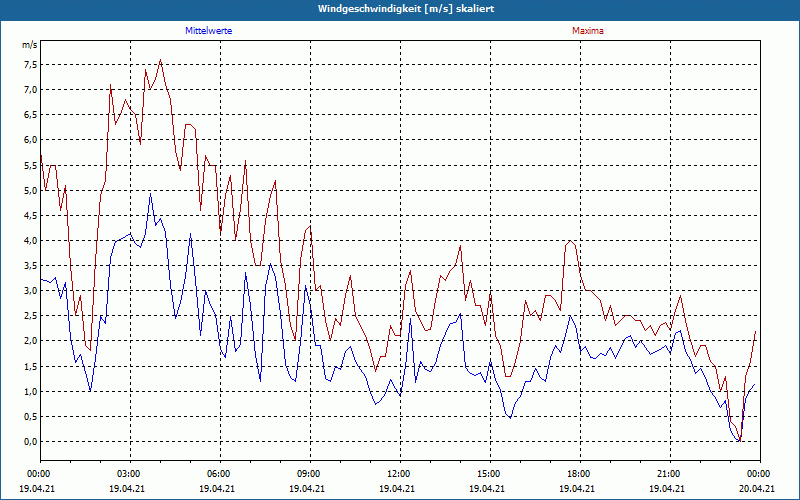Click the 15:00 time axis label
The width and height of the screenshot is (800, 500).
[487, 474]
